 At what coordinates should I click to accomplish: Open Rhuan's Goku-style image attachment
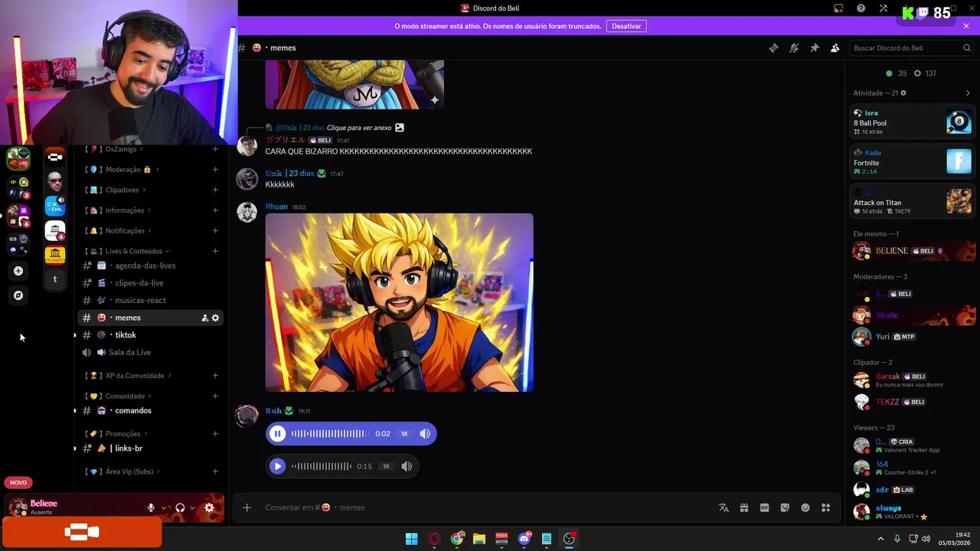399,302
